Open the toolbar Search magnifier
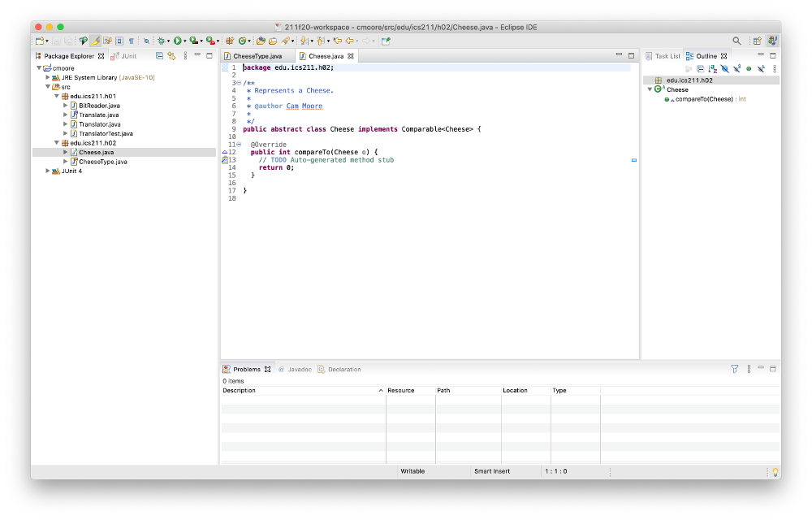 736,41
